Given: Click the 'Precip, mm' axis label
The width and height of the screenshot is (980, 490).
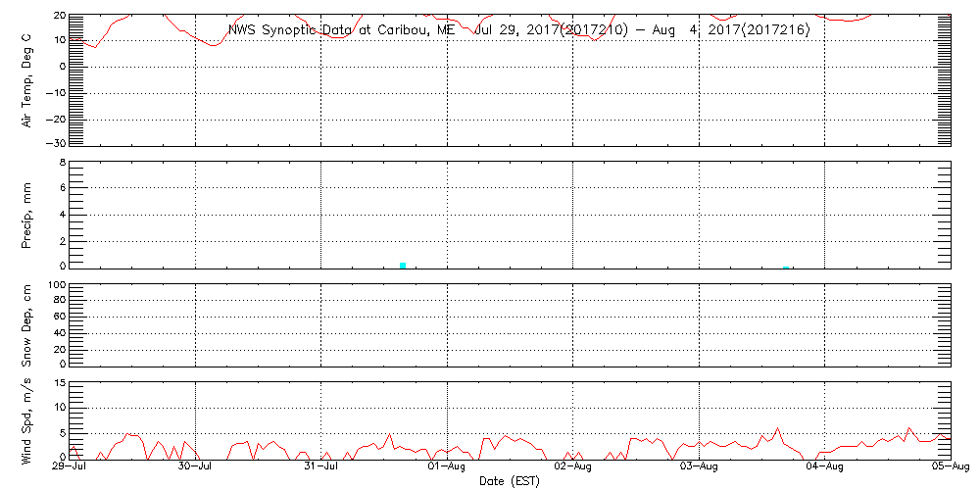Looking at the screenshot, I should point(27,213).
